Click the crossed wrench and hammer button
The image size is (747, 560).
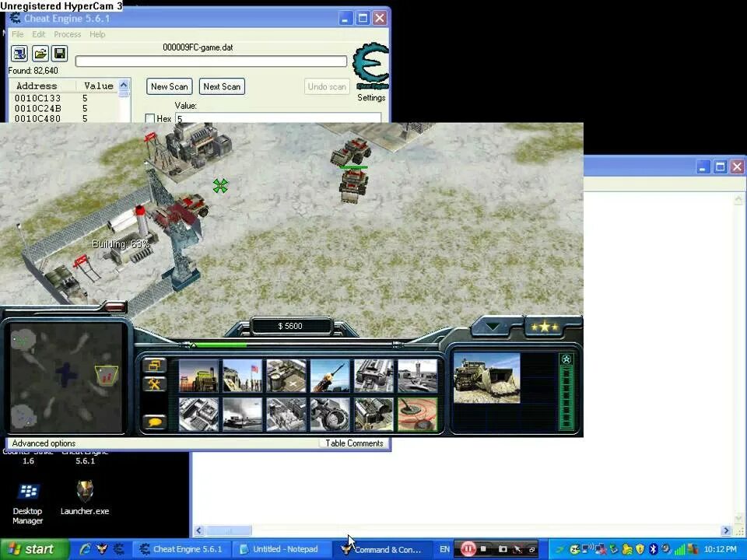[x=154, y=383]
